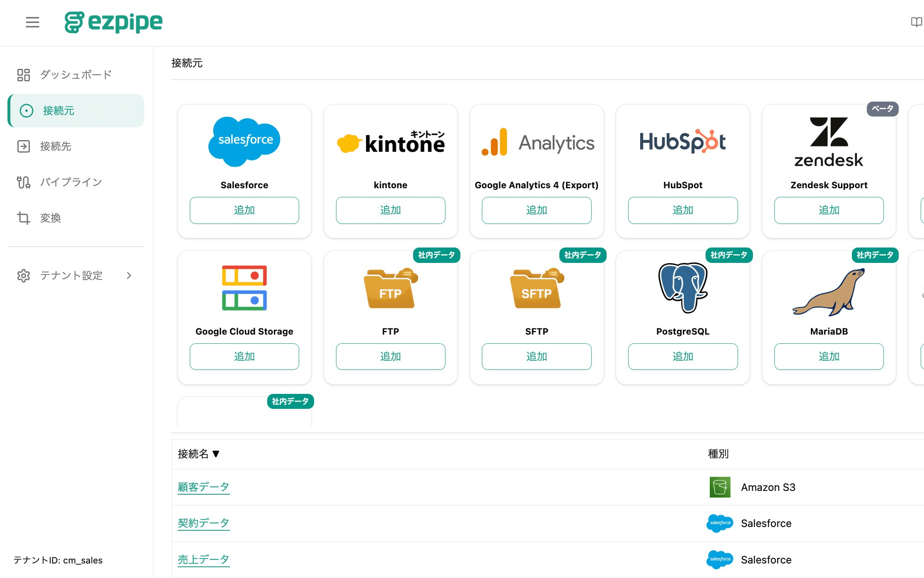Image resolution: width=924 pixels, height=578 pixels.
Task: Click the 社内データ badge on PostgreSQL card
Action: click(x=729, y=255)
